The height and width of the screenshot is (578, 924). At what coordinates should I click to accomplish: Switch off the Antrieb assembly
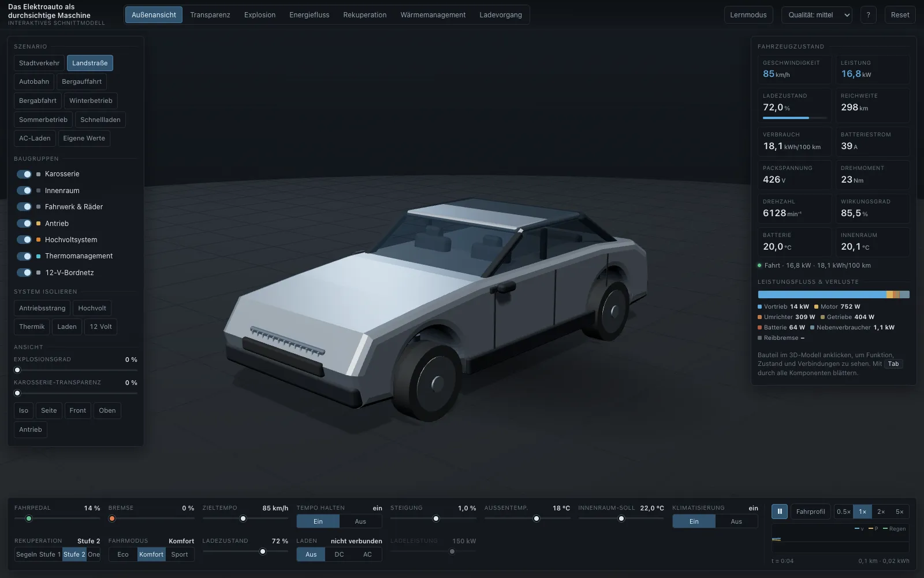[24, 224]
